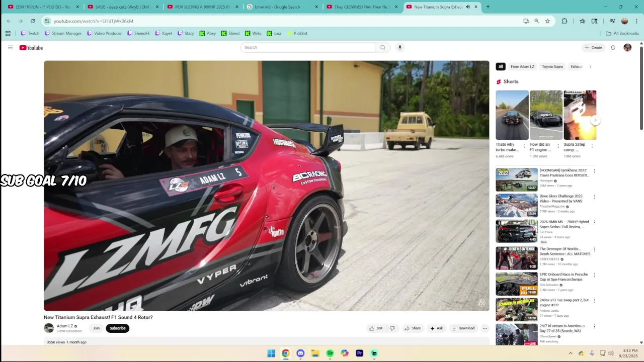Screen dimensions: 644x362
Task: Open Discord from the taskbar
Action: (300, 353)
